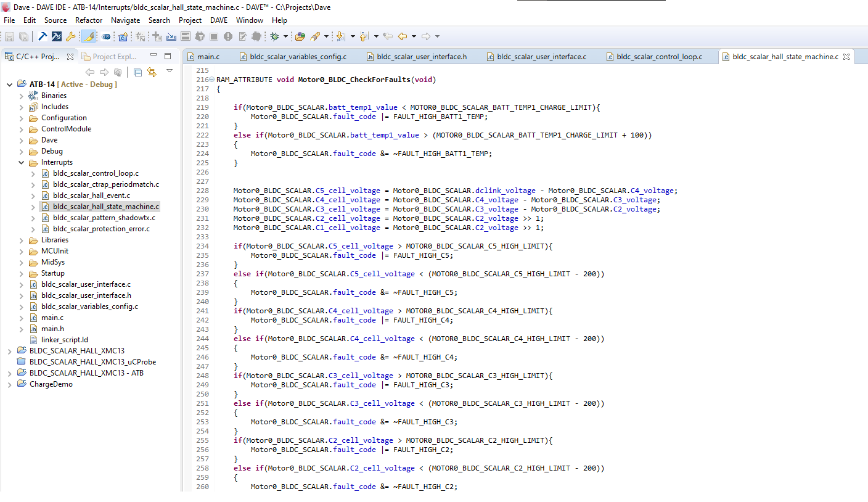Toggle Link with Editor in project panel
This screenshot has width=868, height=502.
(x=152, y=72)
